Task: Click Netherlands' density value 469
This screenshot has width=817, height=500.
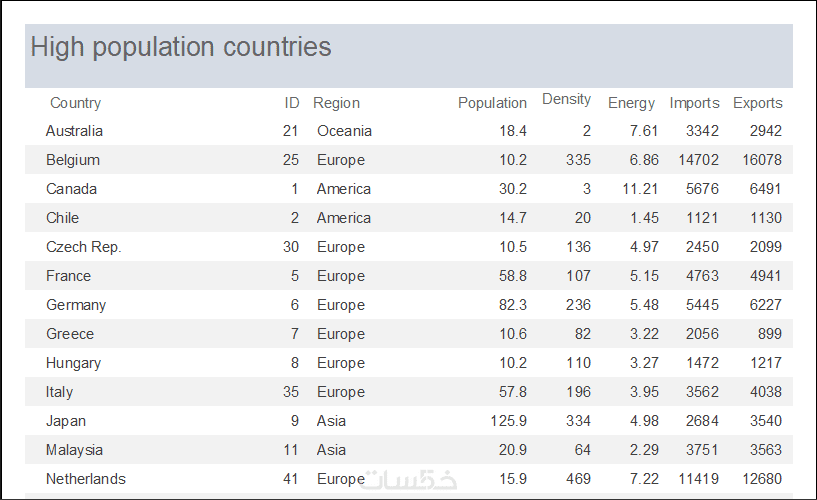Action: pyautogui.click(x=577, y=479)
